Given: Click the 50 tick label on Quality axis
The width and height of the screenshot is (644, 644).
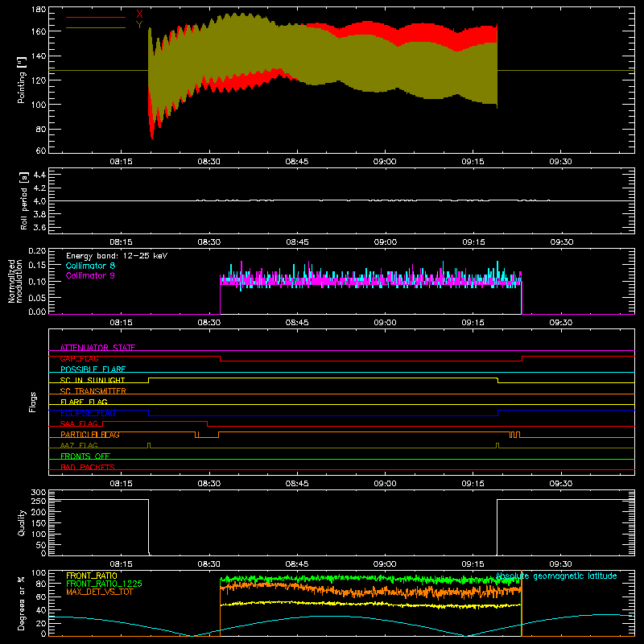Looking at the screenshot, I should (x=42, y=545).
